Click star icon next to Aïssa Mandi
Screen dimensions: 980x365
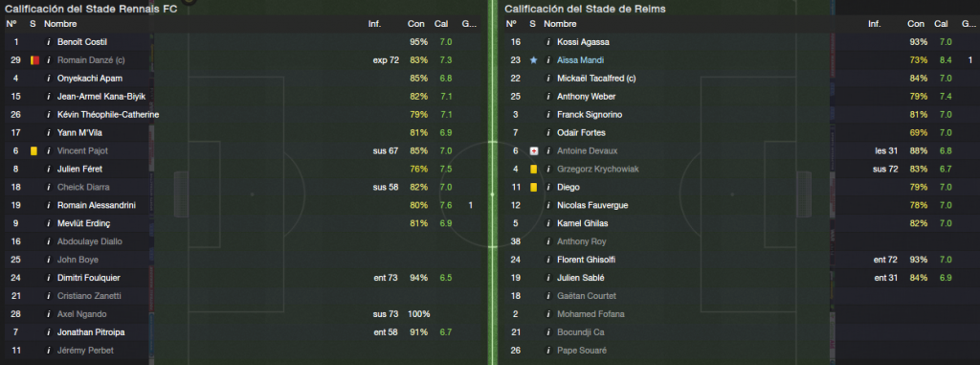[533, 60]
